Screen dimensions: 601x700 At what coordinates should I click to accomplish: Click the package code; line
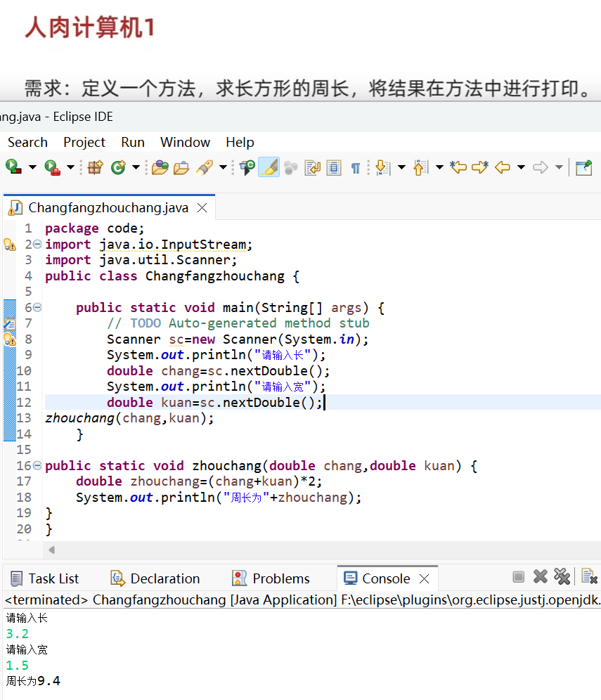pyautogui.click(x=95, y=228)
